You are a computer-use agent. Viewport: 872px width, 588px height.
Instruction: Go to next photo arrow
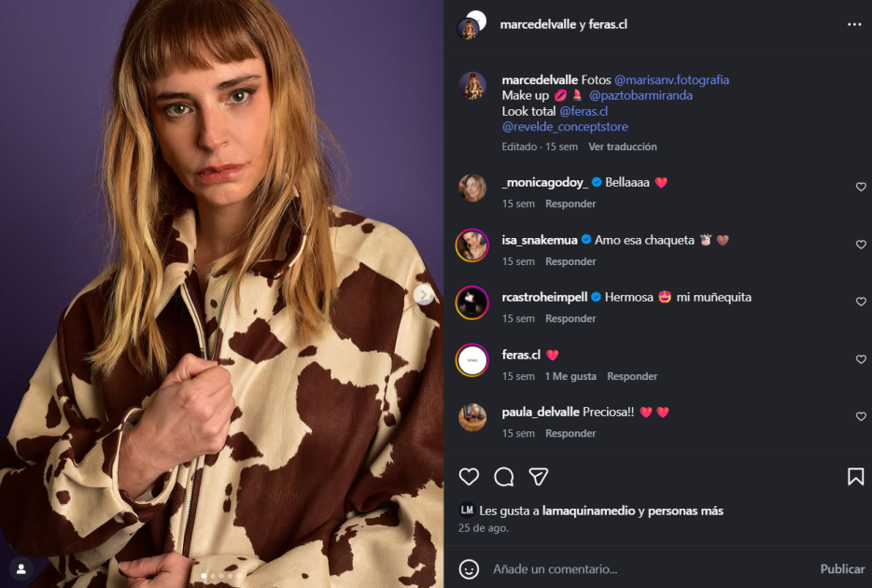tap(424, 295)
